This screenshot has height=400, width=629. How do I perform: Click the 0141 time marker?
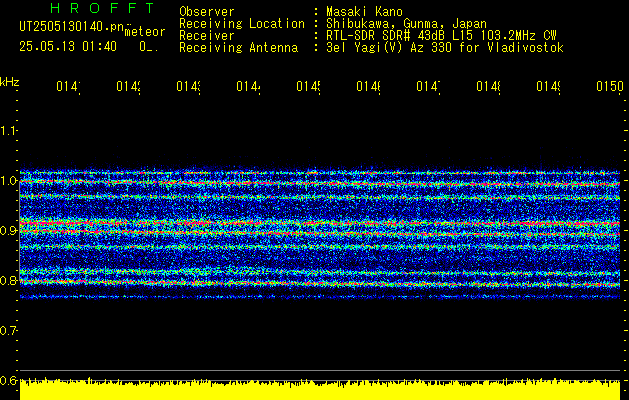(68, 87)
